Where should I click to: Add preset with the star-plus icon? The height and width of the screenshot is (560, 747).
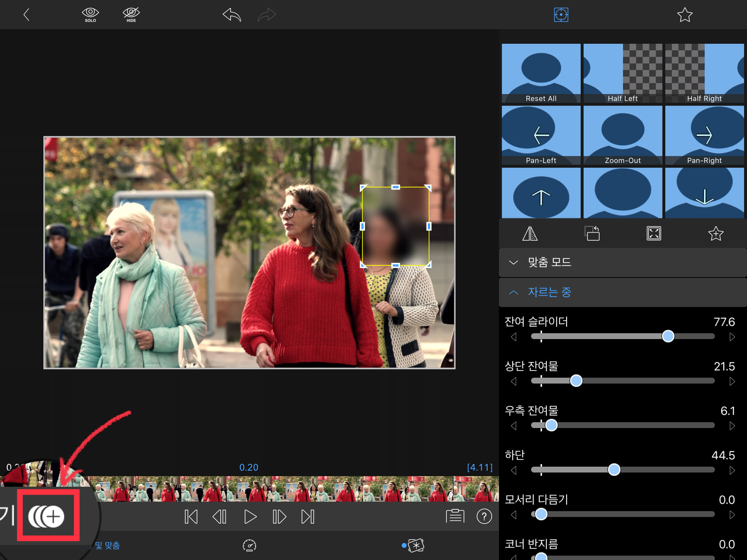(715, 233)
